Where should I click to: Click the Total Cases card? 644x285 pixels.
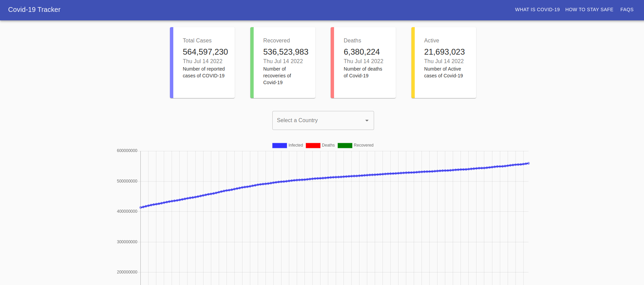point(202,63)
